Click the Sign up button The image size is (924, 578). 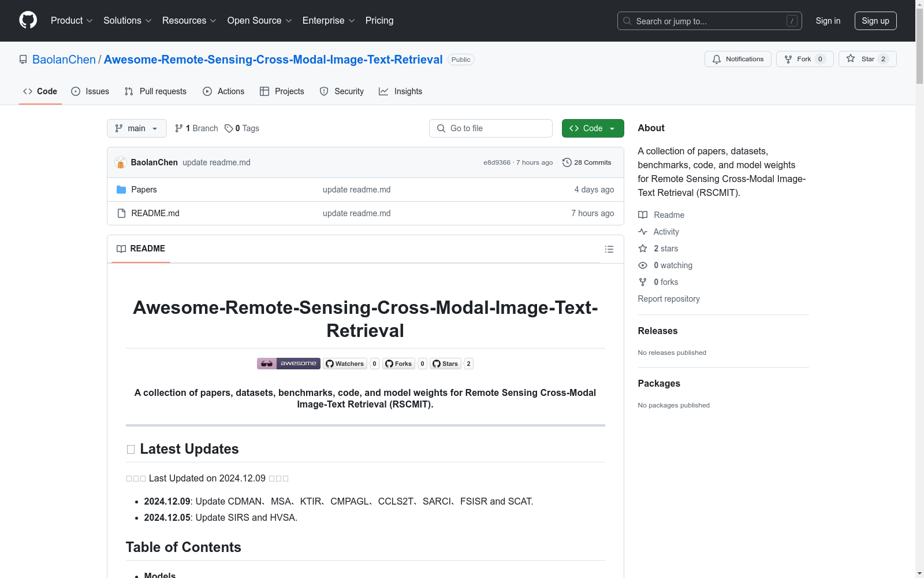coord(875,21)
